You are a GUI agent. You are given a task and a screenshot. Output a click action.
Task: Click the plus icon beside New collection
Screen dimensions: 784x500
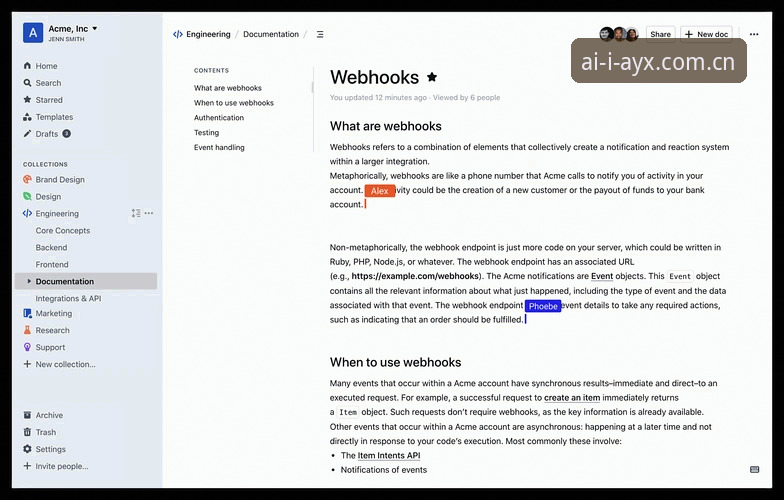click(x=27, y=364)
